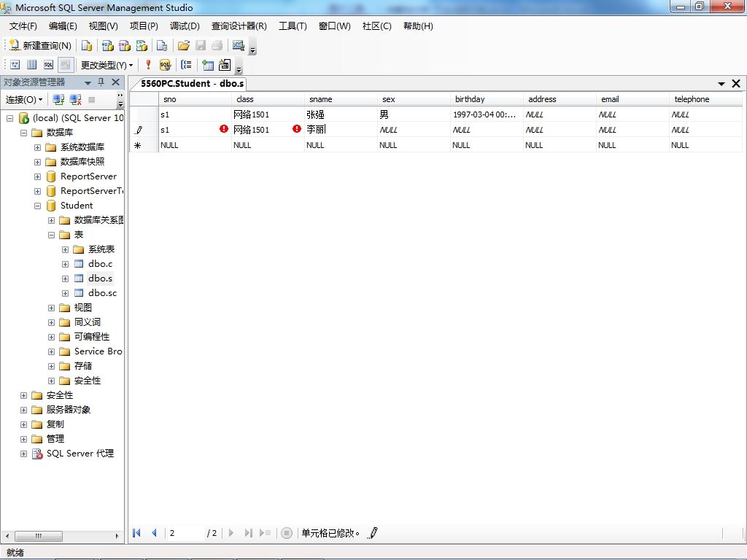
Task: Click the next row navigation button
Action: coord(231,533)
